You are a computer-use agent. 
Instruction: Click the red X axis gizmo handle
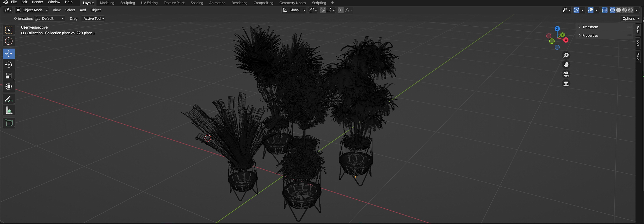[566, 40]
